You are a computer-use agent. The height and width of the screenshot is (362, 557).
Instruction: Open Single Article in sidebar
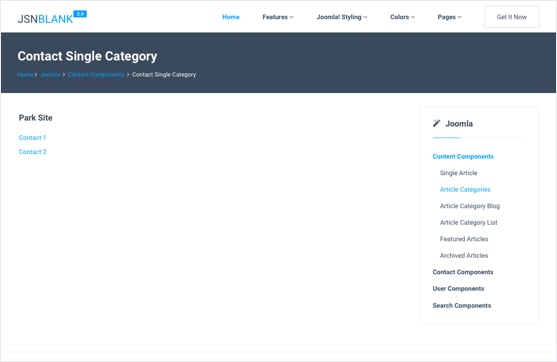coord(458,173)
